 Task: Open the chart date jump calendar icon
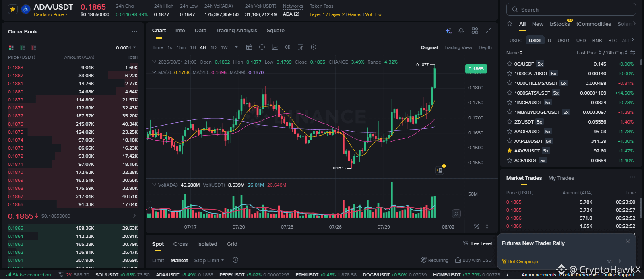(249, 47)
